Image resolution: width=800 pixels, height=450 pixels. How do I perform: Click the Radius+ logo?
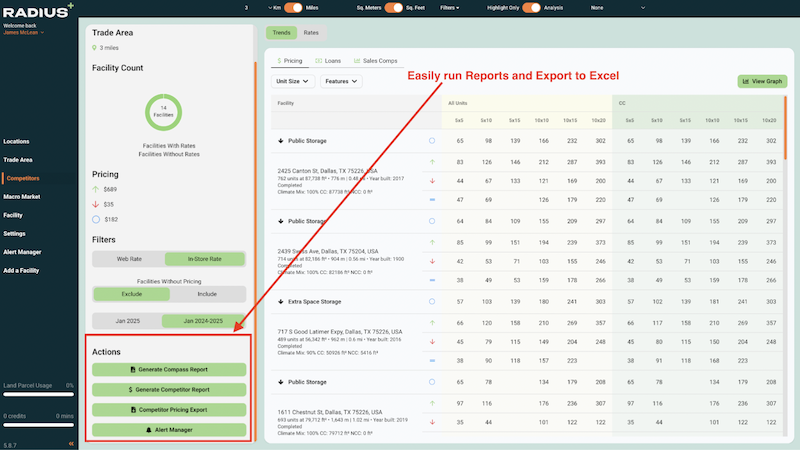tap(38, 11)
